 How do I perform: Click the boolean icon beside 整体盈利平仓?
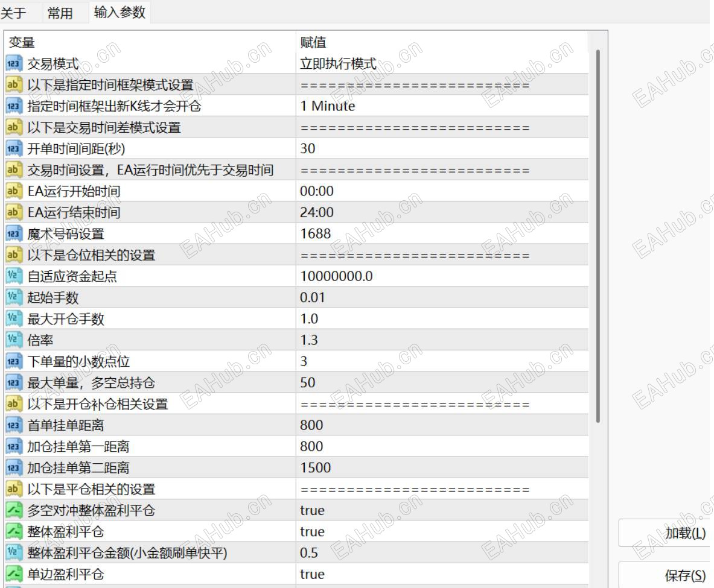[x=14, y=531]
